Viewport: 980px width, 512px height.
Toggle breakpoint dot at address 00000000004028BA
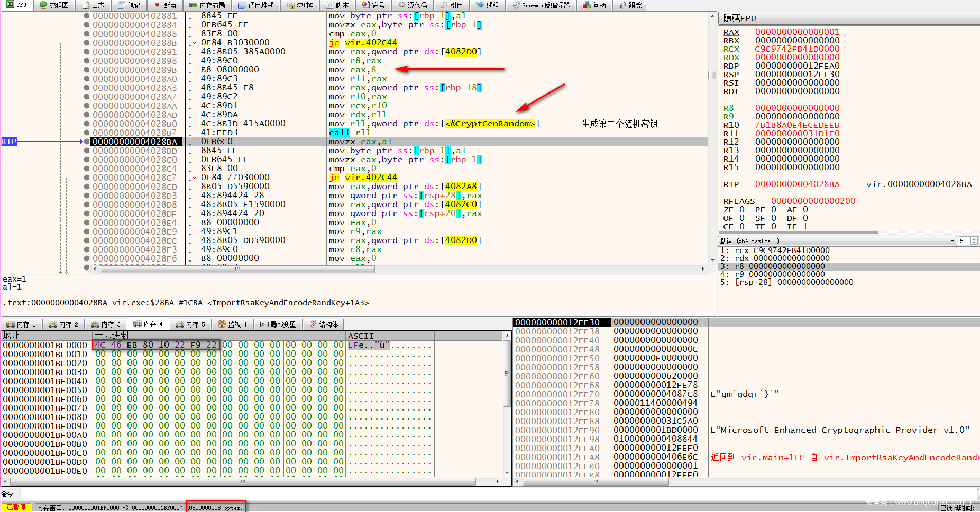point(86,142)
